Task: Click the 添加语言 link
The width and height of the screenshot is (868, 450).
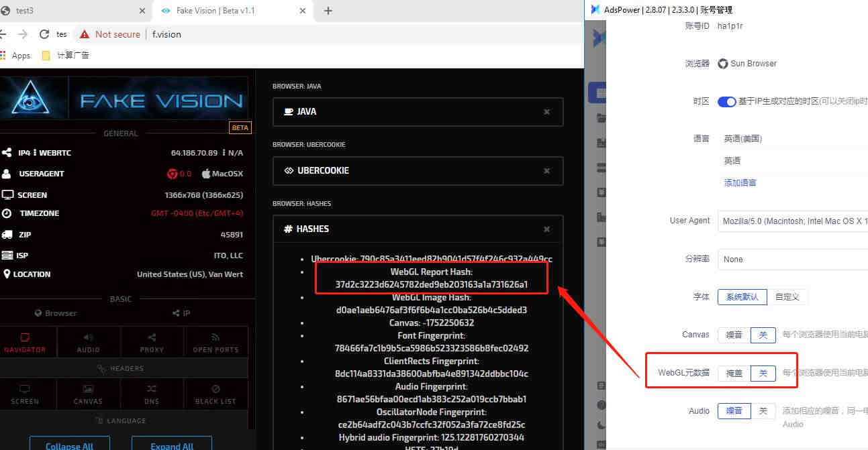Action: [x=740, y=182]
